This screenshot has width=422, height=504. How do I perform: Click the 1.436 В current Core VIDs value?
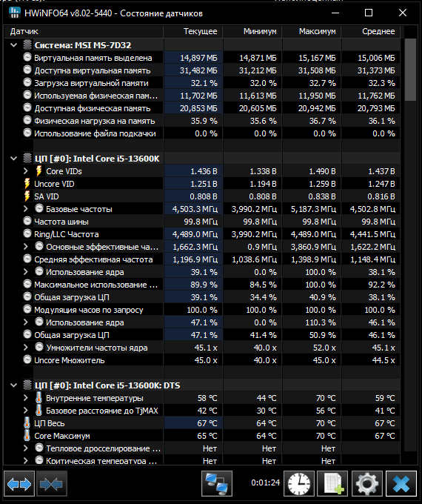(x=204, y=171)
